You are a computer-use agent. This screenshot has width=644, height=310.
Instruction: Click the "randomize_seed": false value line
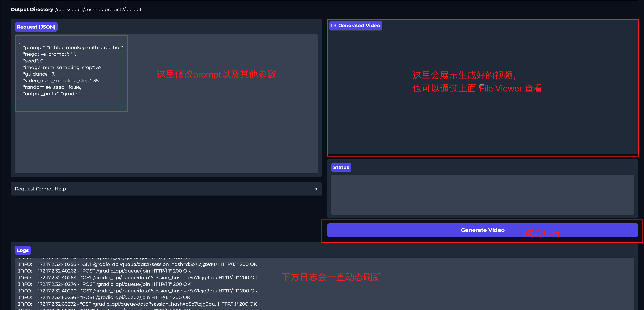coord(52,87)
